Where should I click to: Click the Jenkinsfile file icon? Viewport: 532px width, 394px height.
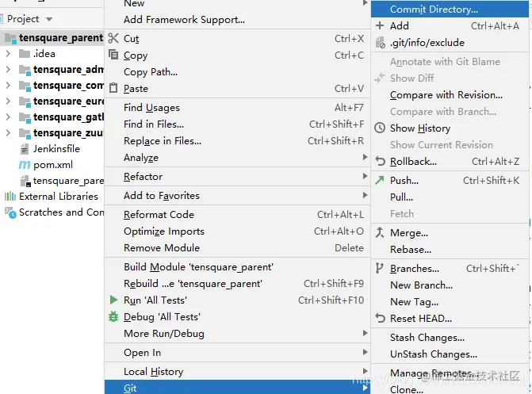tap(25, 148)
